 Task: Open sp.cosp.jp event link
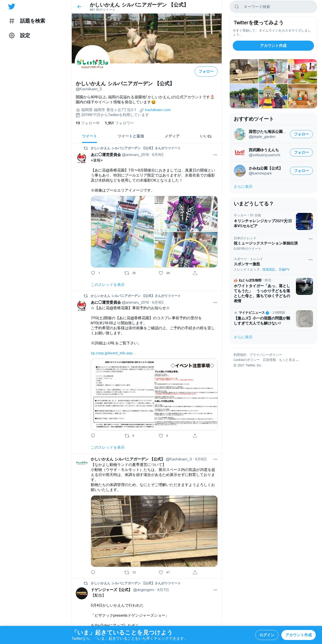(x=113, y=353)
